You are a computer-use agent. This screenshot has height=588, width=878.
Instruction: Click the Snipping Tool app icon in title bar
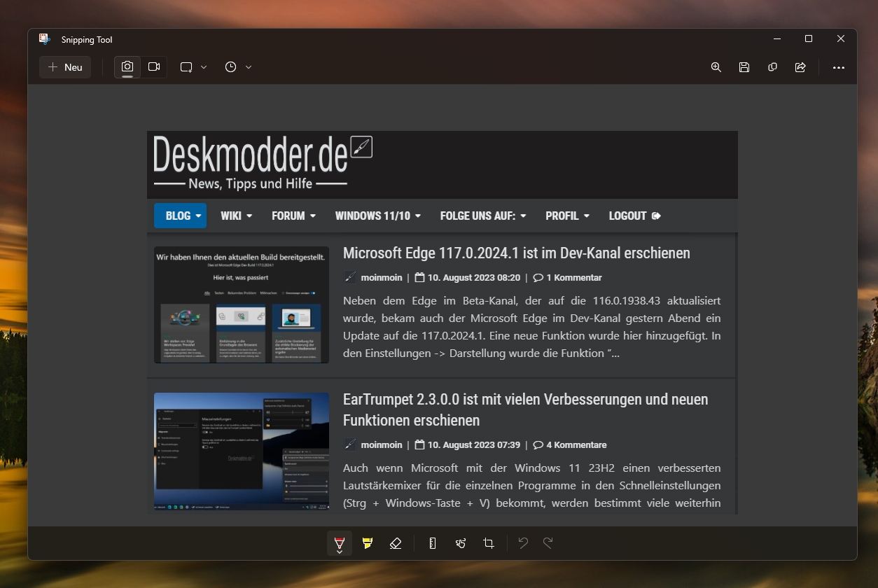coord(45,39)
